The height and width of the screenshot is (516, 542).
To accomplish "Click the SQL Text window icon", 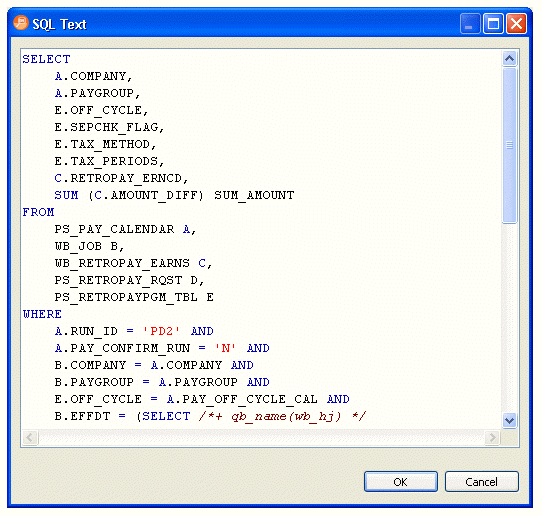I will (20, 23).
